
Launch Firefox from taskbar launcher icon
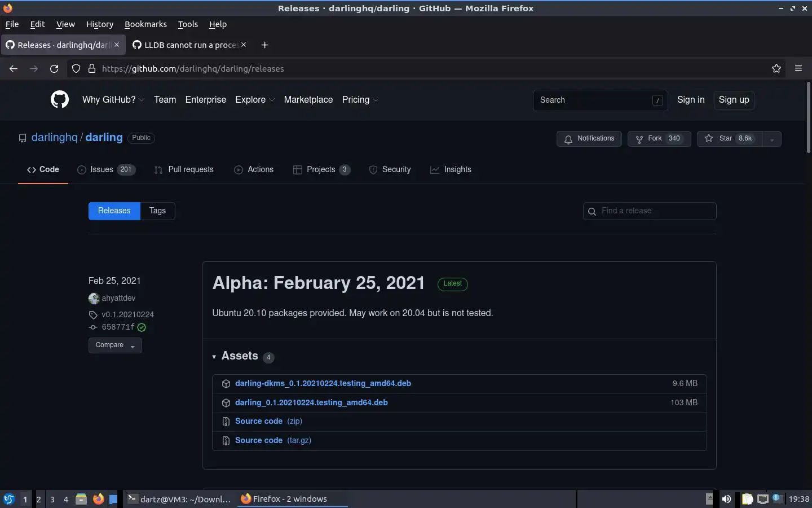(x=99, y=499)
